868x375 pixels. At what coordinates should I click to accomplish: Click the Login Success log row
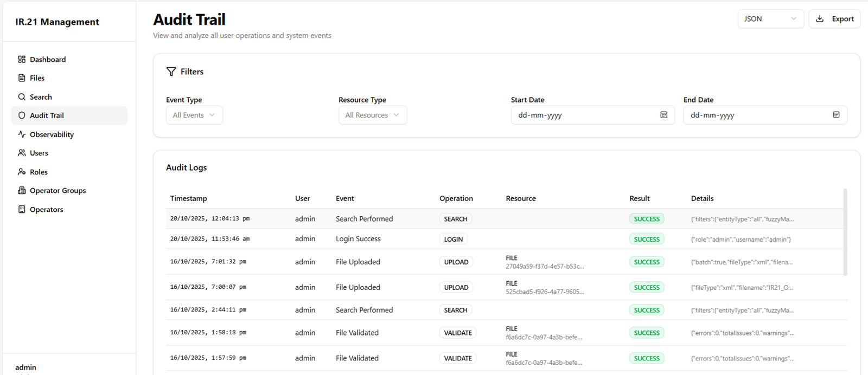(x=358, y=239)
